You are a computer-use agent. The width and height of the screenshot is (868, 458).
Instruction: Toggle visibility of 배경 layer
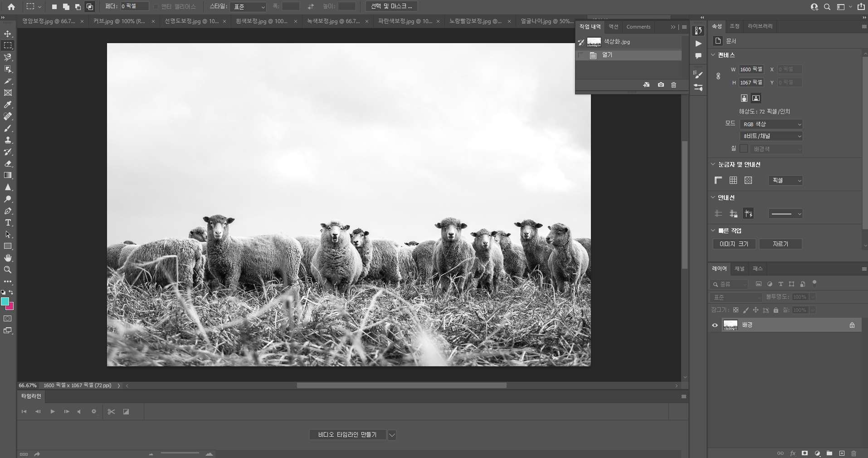click(715, 325)
